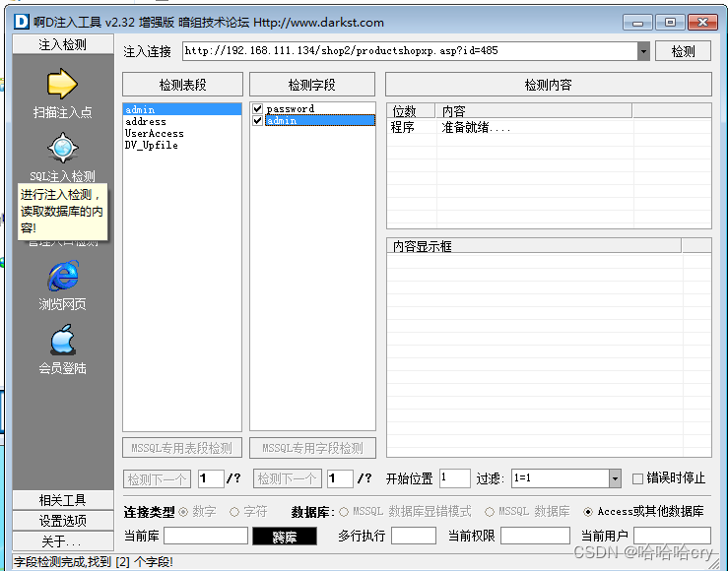The width and height of the screenshot is (728, 571).
Task: Click the 多行执行 text field
Action: 414,536
